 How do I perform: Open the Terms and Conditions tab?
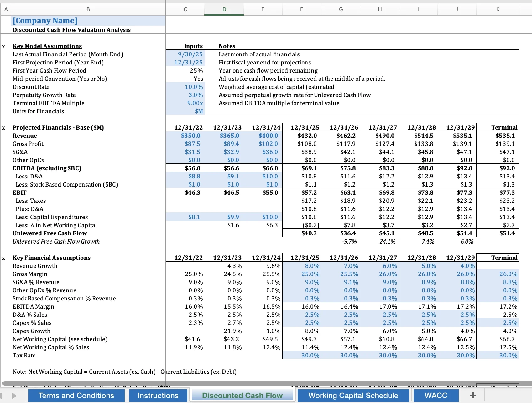point(76,395)
